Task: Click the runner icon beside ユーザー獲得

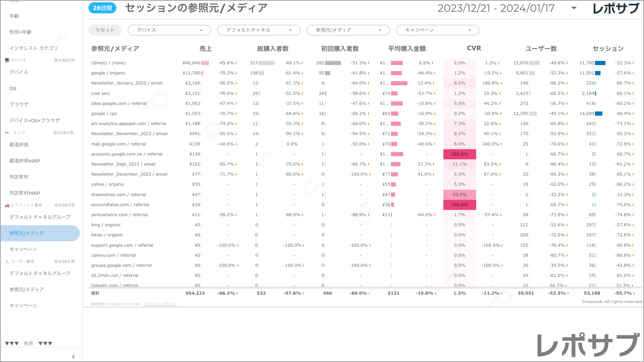Action: click(7, 261)
